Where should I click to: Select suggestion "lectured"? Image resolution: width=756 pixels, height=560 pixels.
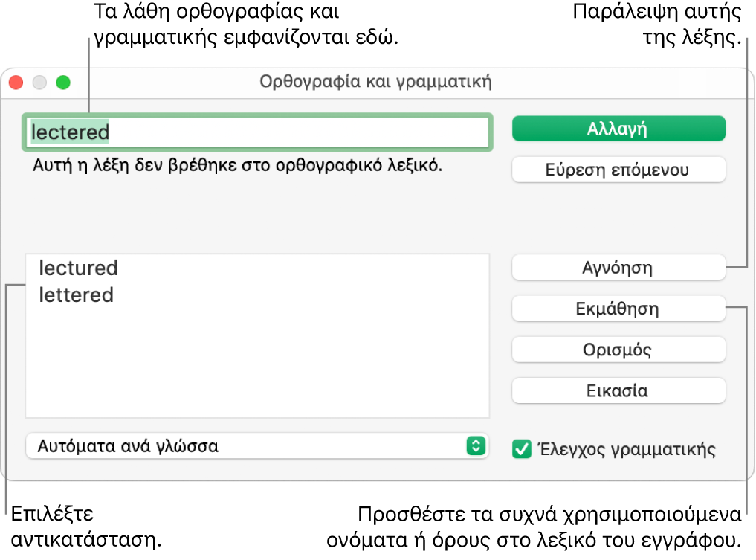point(78,268)
